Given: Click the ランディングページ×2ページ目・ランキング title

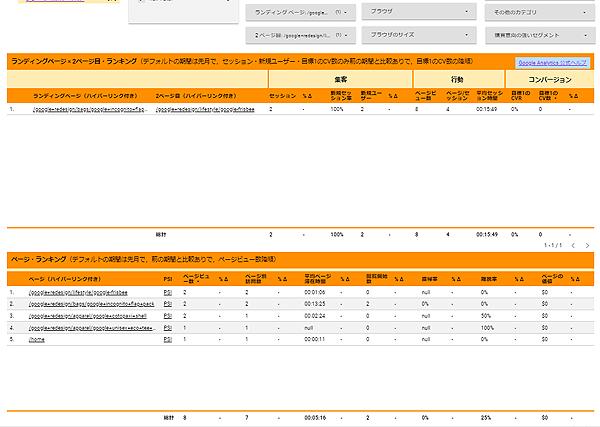Looking at the screenshot, I should point(74,61).
